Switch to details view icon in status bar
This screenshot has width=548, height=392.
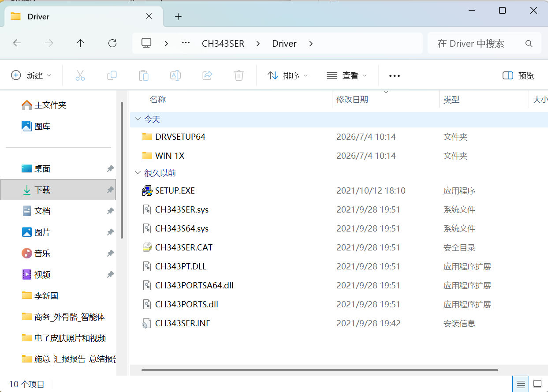click(x=521, y=384)
